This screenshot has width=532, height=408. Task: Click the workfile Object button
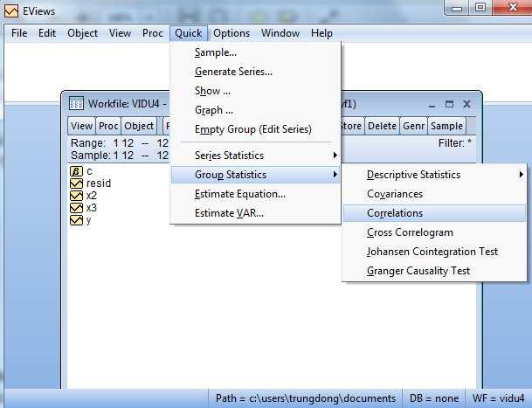point(139,126)
